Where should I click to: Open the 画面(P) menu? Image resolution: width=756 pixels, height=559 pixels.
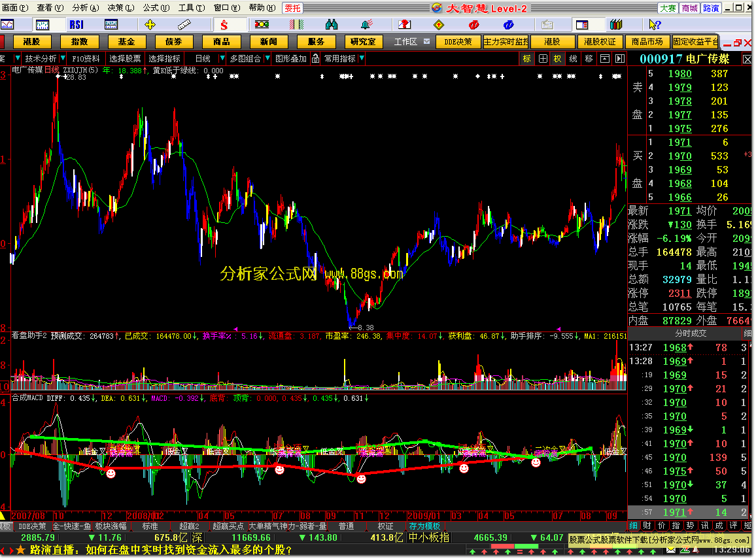15,8
